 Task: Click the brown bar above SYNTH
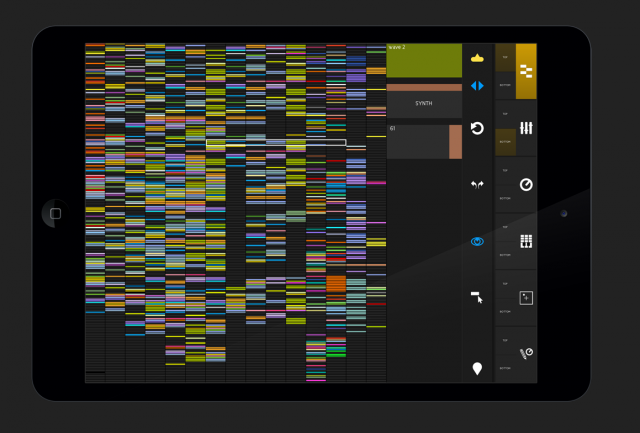coord(424,87)
